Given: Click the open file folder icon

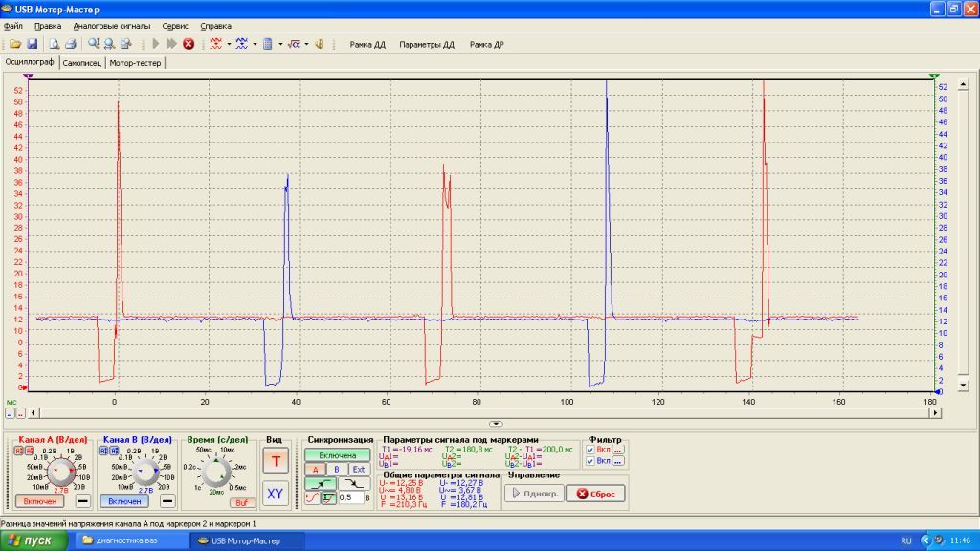Looking at the screenshot, I should point(15,44).
